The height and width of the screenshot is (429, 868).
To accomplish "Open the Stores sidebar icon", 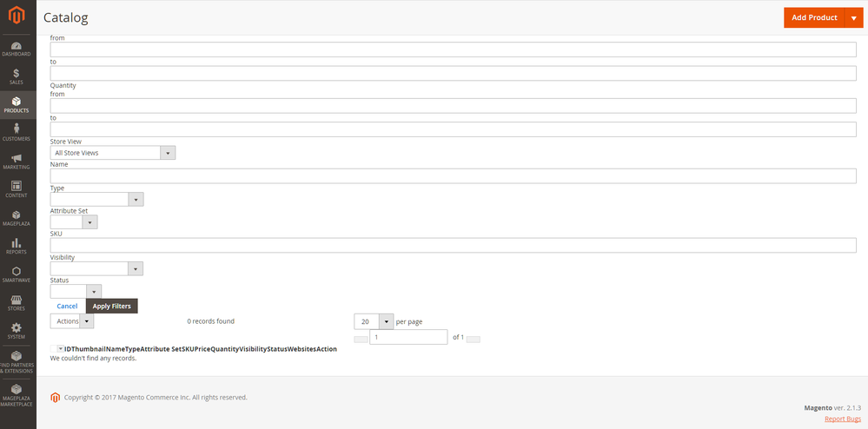I will [x=17, y=301].
